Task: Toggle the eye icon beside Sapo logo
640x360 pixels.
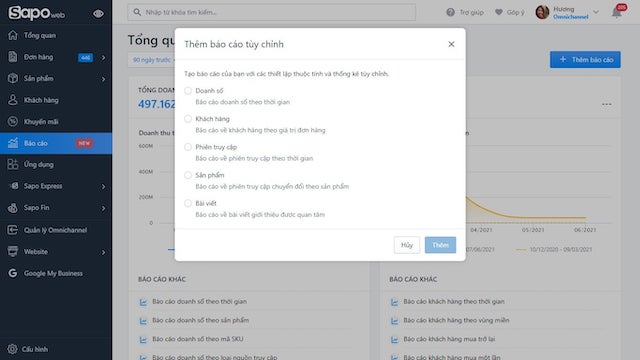Action: tap(98, 13)
